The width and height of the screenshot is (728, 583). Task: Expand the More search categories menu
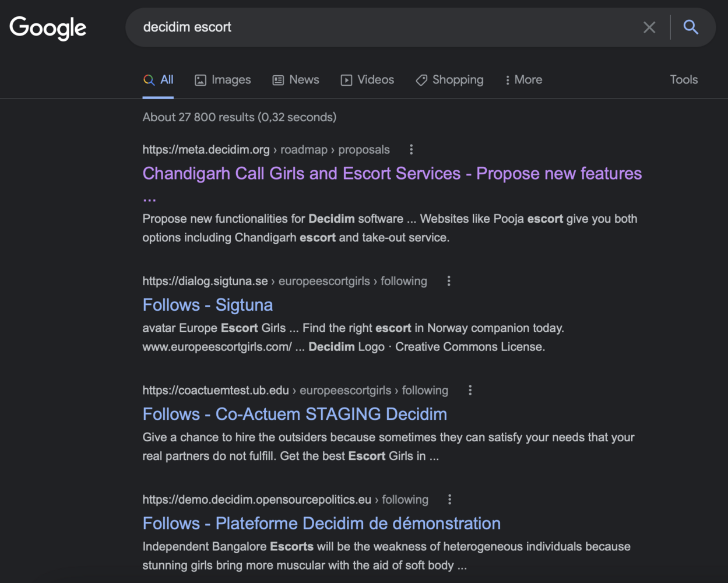(x=523, y=80)
